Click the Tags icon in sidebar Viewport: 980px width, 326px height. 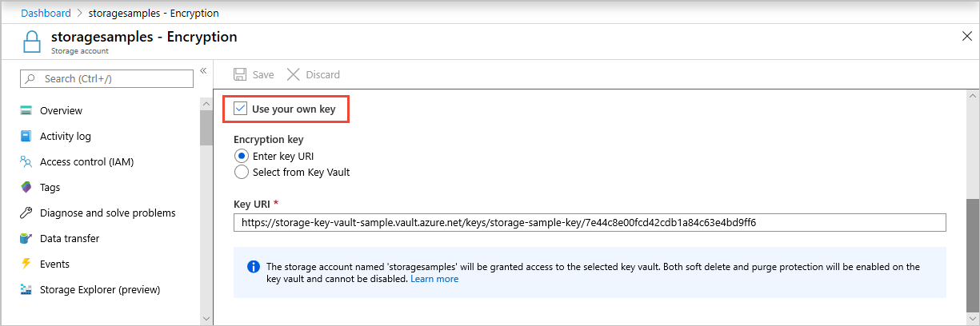tap(26, 187)
